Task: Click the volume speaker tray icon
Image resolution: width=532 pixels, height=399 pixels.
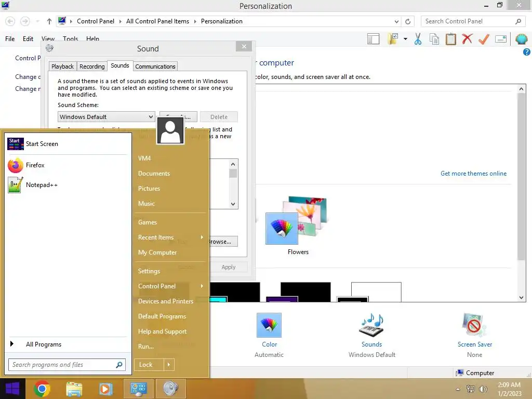Action: point(483,389)
